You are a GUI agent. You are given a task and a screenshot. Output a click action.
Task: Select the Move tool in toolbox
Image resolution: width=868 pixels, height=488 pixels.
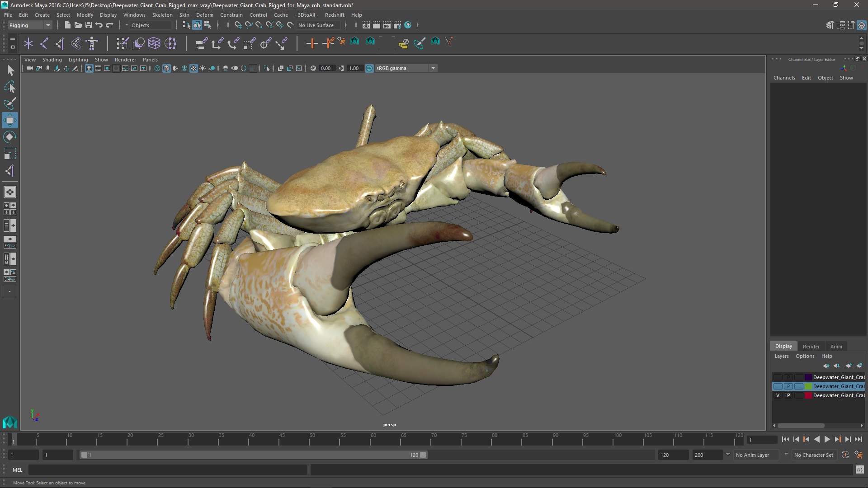point(10,120)
